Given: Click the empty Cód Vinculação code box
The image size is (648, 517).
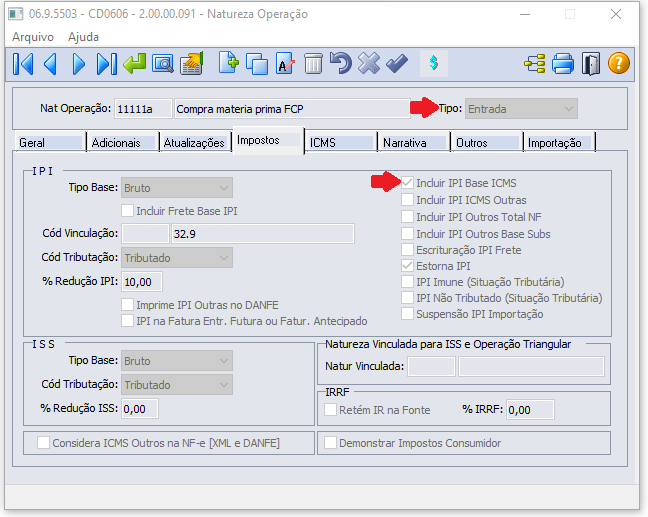Looking at the screenshot, I should 145,233.
